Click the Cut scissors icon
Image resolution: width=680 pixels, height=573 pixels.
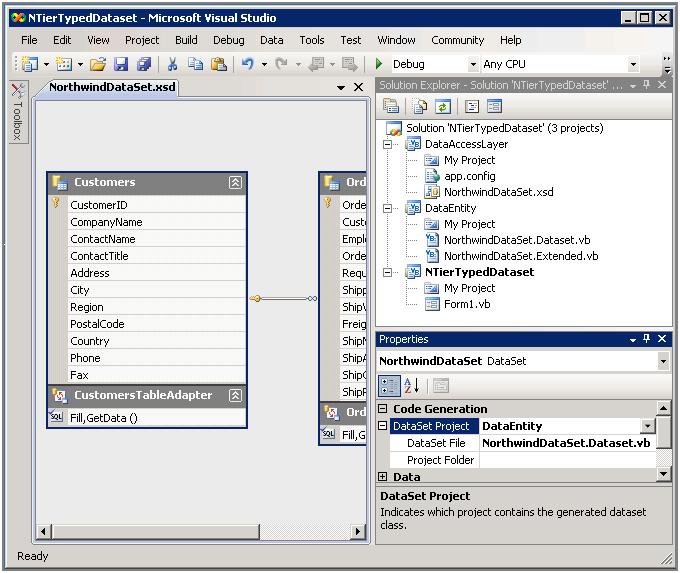172,64
